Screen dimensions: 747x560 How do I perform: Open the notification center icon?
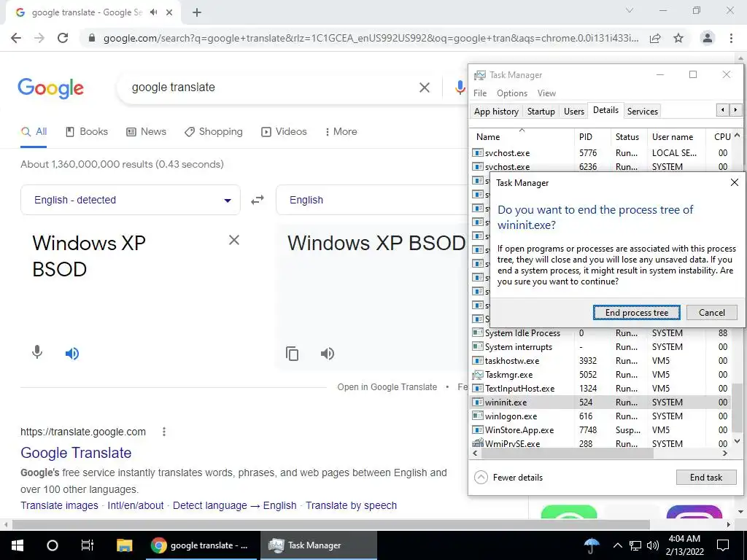pos(723,545)
